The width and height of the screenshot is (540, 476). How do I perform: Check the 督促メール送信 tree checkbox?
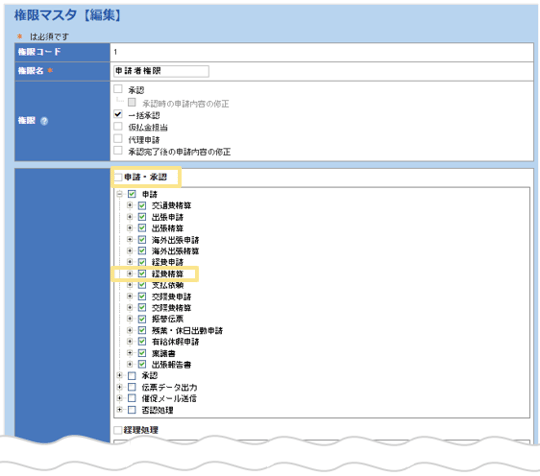coord(132,399)
